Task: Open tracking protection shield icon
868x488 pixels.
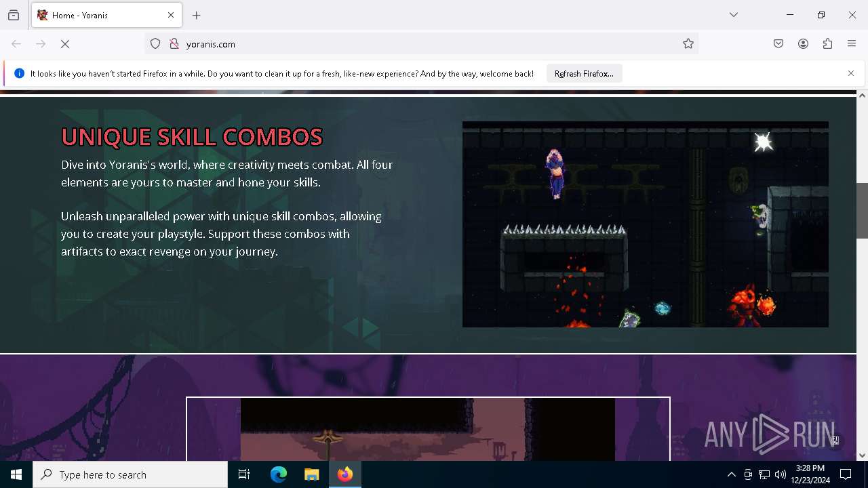Action: tap(155, 44)
